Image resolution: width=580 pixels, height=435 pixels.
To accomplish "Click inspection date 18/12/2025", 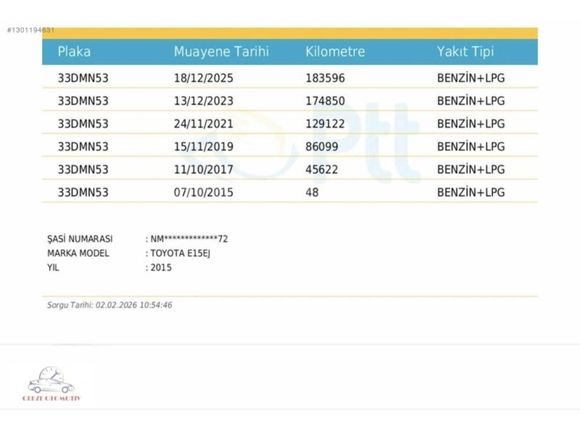I will click(203, 78).
